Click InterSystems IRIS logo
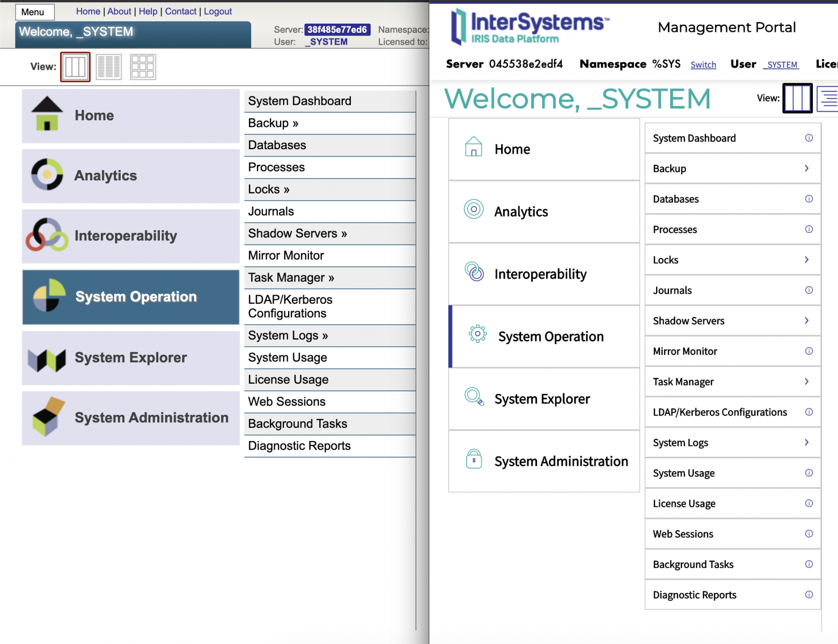Image resolution: width=838 pixels, height=644 pixels. 530,27
